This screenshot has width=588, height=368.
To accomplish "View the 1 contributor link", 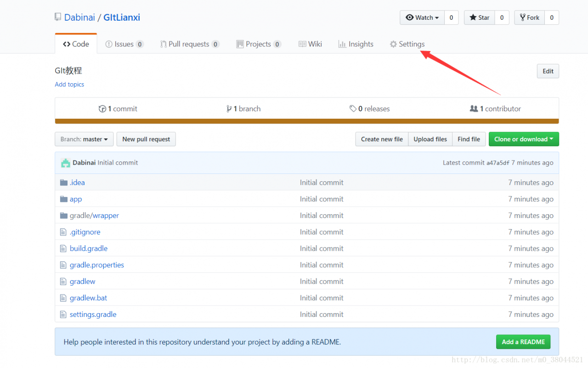I will point(495,109).
